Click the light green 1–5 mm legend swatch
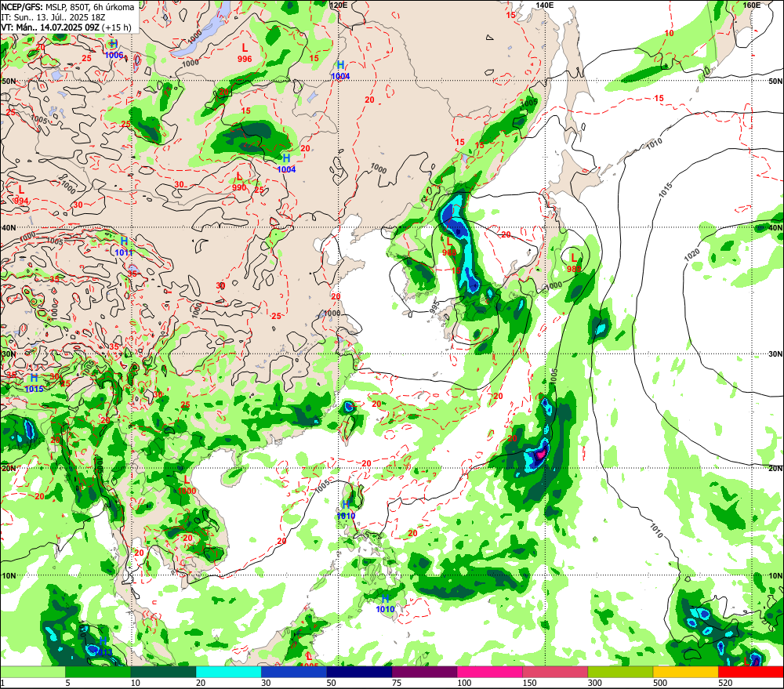This screenshot has width=784, height=689. [33, 672]
